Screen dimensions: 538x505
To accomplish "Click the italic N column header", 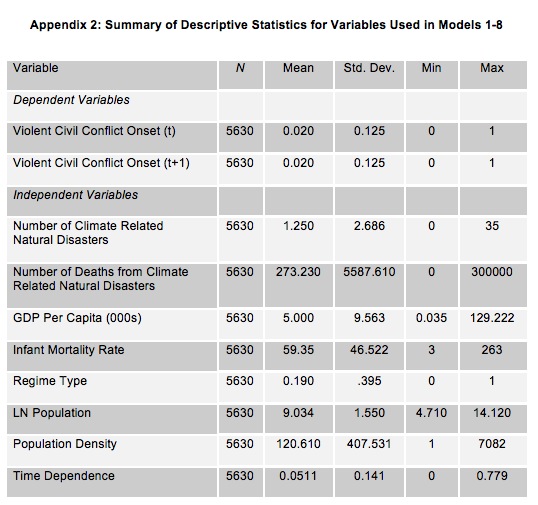I will coord(240,68).
